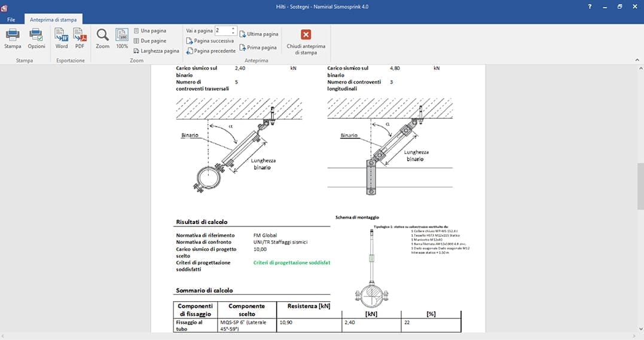Image resolution: width=644 pixels, height=340 pixels.
Task: Jump to Prima pagina
Action: pyautogui.click(x=258, y=47)
